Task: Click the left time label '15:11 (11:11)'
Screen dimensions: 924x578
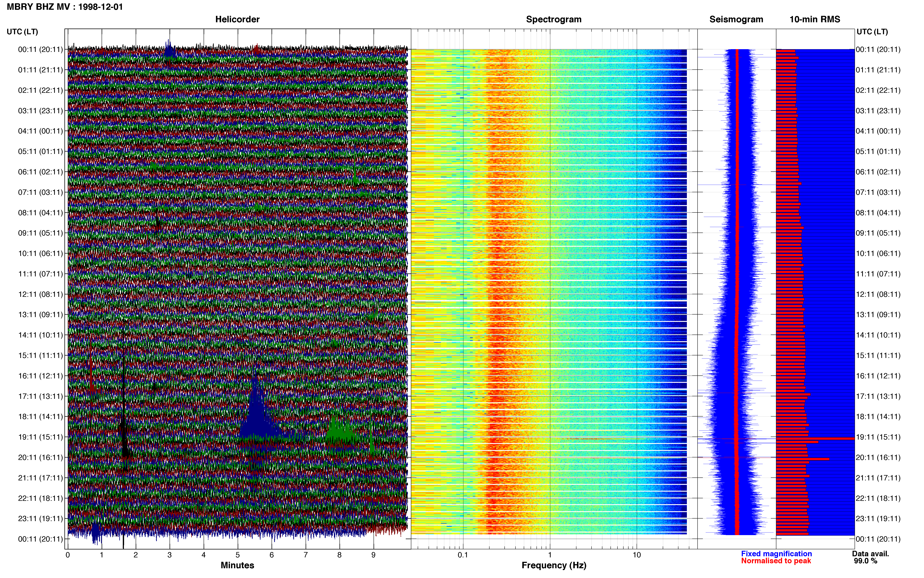Action: click(x=41, y=356)
